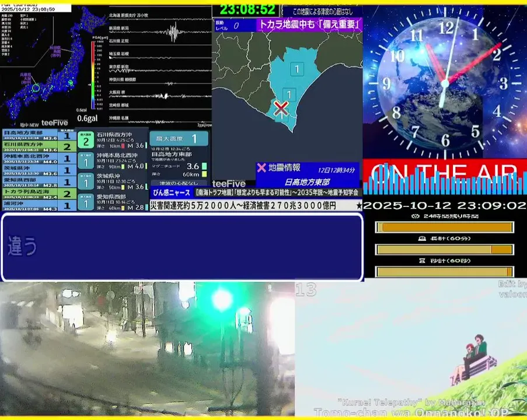Screen dimensions: 527x420
Task: Click the intensity 1 badge on 茨城県沖 card
Action: pos(86,181)
